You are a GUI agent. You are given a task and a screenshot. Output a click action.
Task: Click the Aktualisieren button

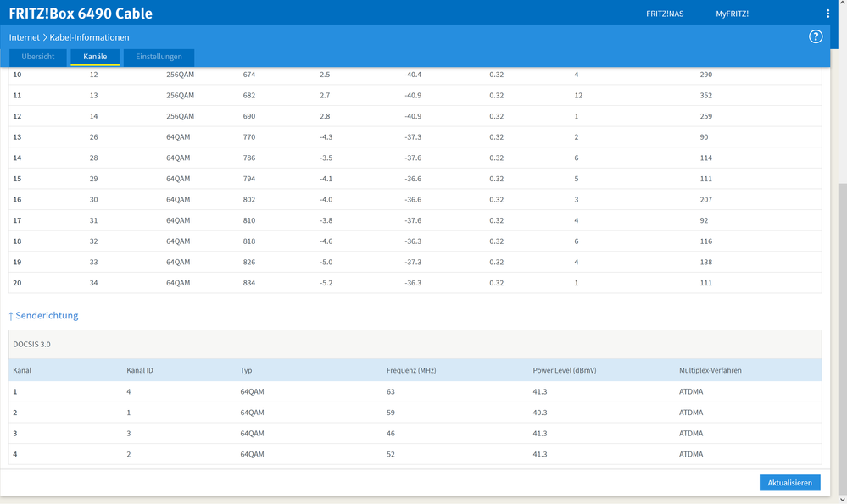(x=789, y=483)
